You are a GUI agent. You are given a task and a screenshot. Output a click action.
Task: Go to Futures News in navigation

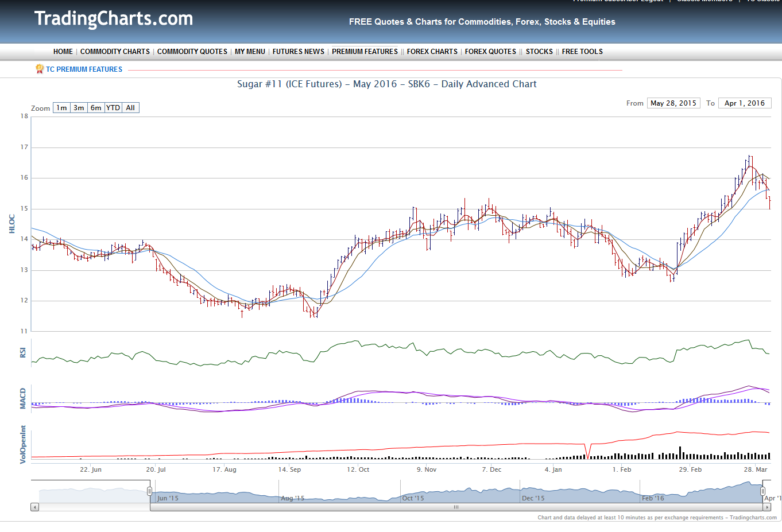click(298, 52)
